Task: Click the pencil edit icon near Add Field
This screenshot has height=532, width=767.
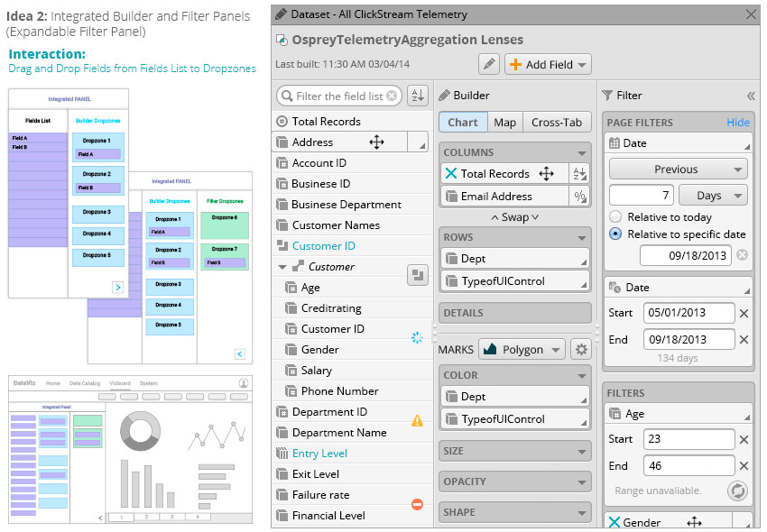Action: [488, 64]
